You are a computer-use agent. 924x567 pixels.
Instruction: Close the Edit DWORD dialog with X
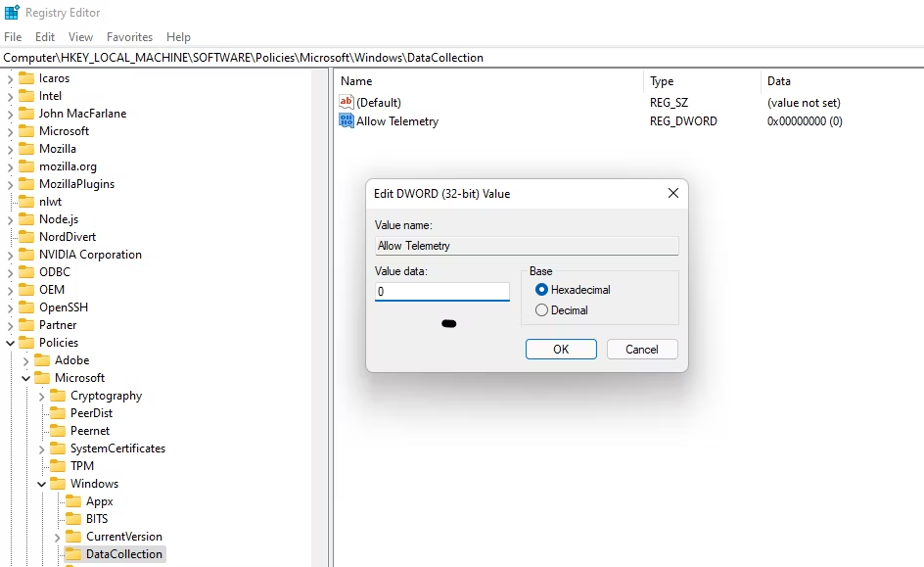click(673, 193)
